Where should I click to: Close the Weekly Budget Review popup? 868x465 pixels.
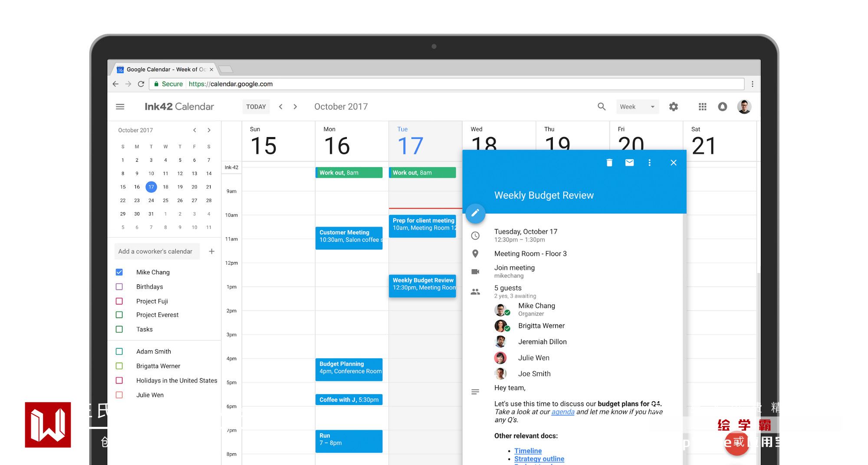674,163
